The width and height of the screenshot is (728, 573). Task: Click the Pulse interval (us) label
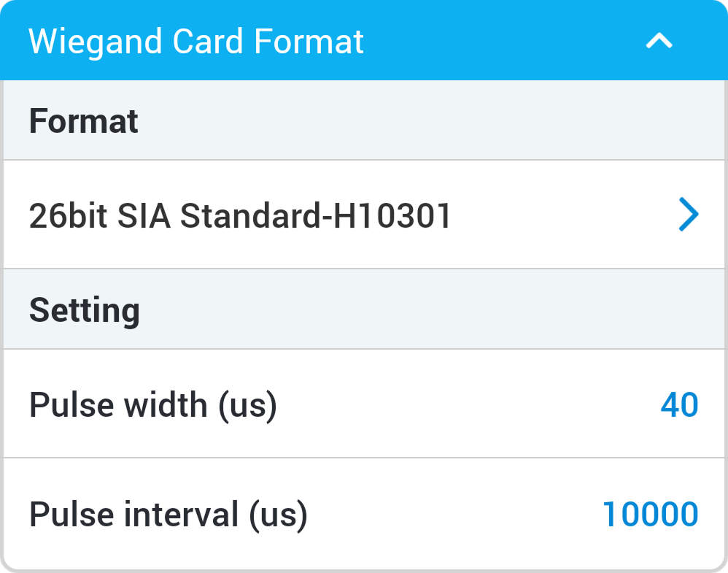(169, 514)
